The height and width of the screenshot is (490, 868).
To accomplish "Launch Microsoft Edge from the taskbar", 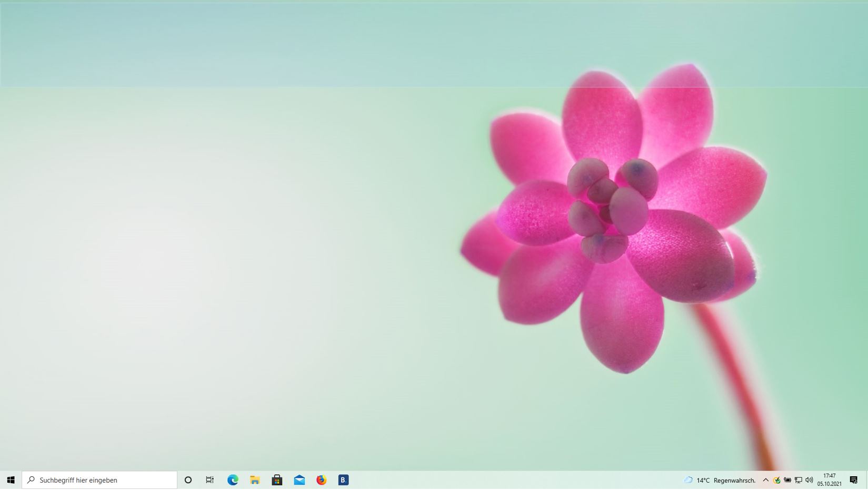I will coord(233,480).
